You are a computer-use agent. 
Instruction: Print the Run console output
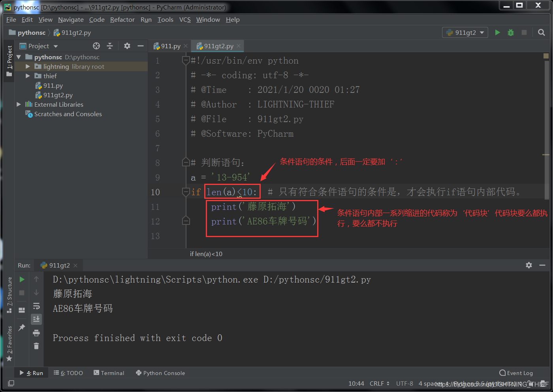pos(36,333)
